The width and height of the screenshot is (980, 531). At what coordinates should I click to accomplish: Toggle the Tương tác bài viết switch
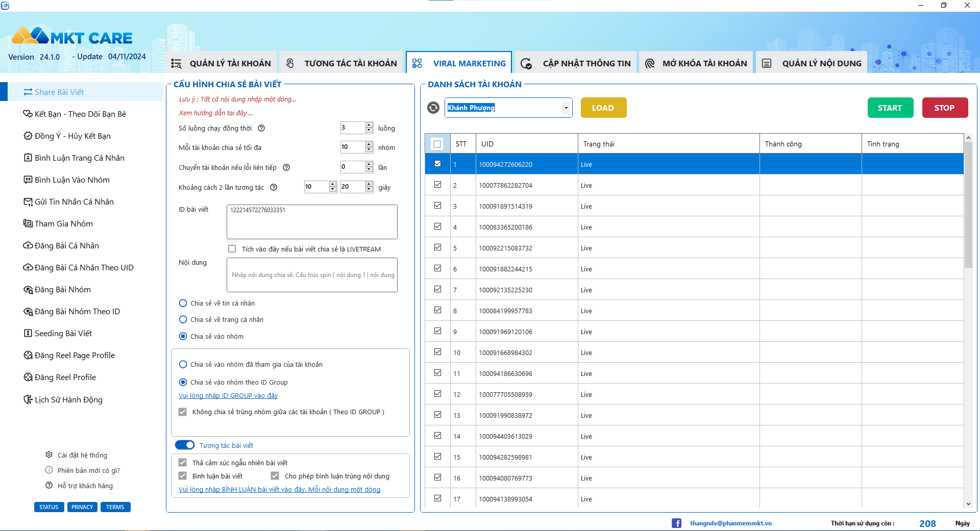185,445
